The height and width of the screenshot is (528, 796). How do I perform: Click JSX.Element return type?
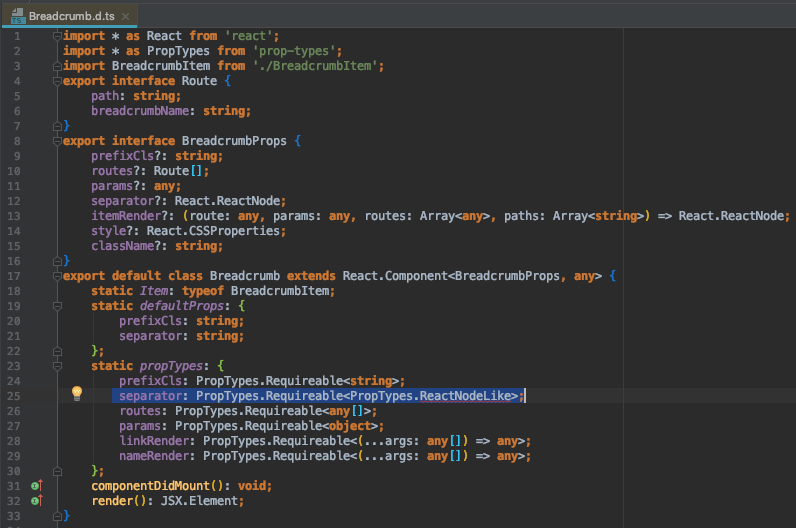[x=200, y=501]
